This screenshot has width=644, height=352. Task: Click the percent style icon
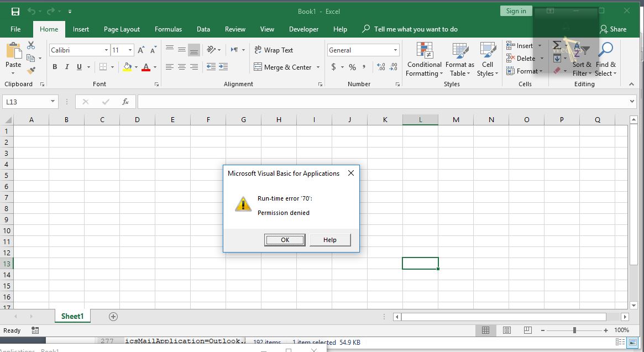(x=352, y=67)
